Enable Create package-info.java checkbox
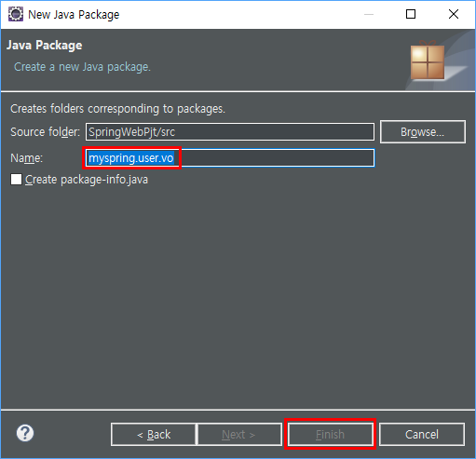This screenshot has height=459, width=476. coord(16,180)
